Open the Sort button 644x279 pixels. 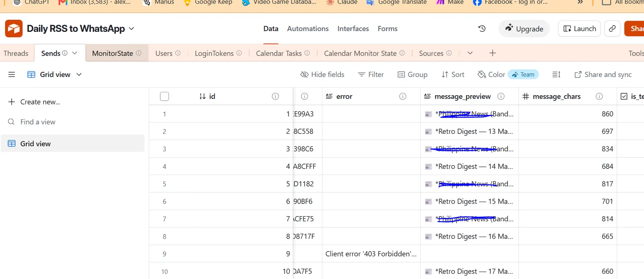click(453, 75)
